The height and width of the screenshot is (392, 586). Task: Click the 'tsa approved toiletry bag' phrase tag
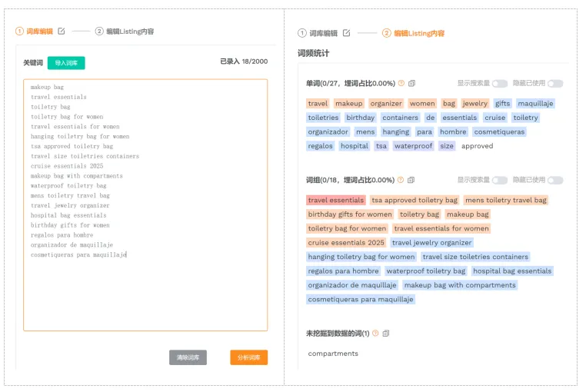point(415,201)
